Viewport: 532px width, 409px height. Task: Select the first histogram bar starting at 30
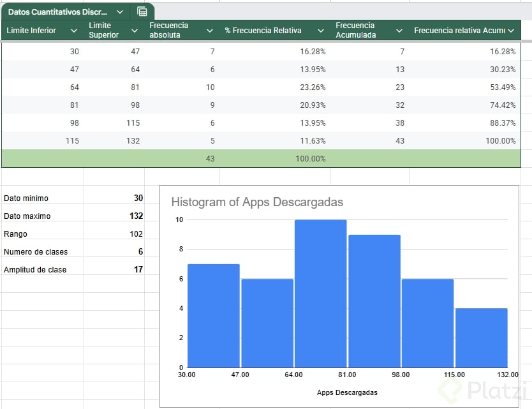point(213,316)
